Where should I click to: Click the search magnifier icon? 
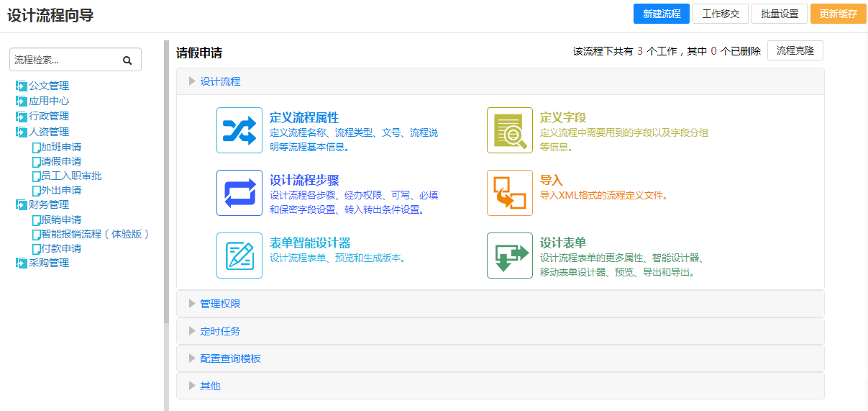click(x=127, y=60)
